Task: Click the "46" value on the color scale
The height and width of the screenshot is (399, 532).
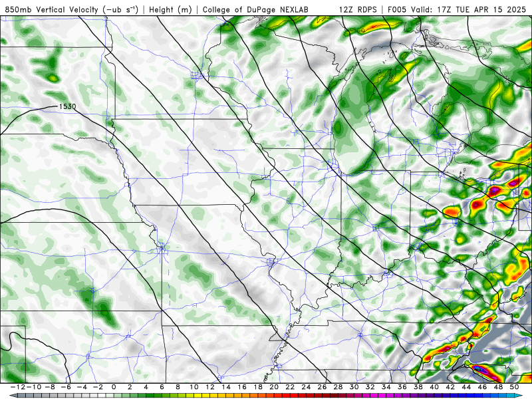Action: click(482, 387)
